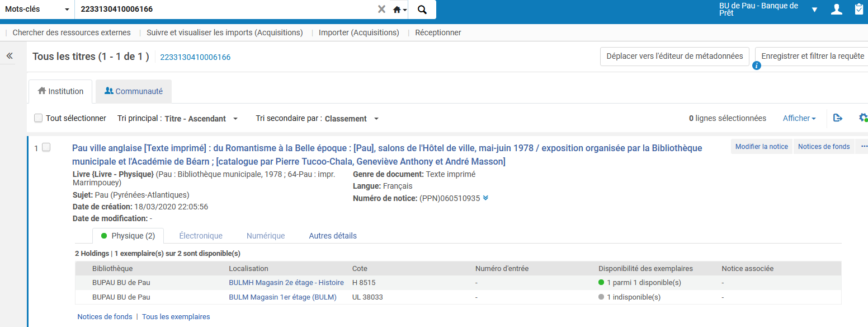Open the tasks clipboard icon
This screenshot has height=327, width=868.
tap(859, 10)
